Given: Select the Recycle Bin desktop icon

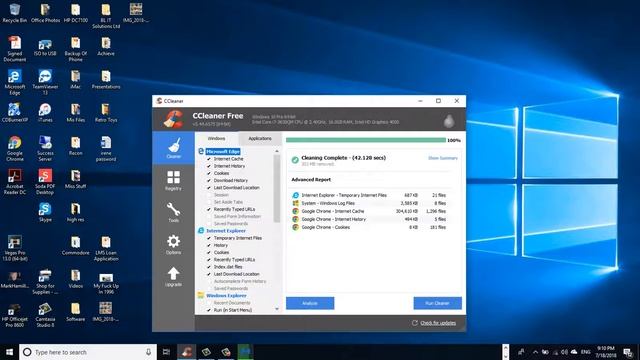Looking at the screenshot, I should click(x=15, y=13).
